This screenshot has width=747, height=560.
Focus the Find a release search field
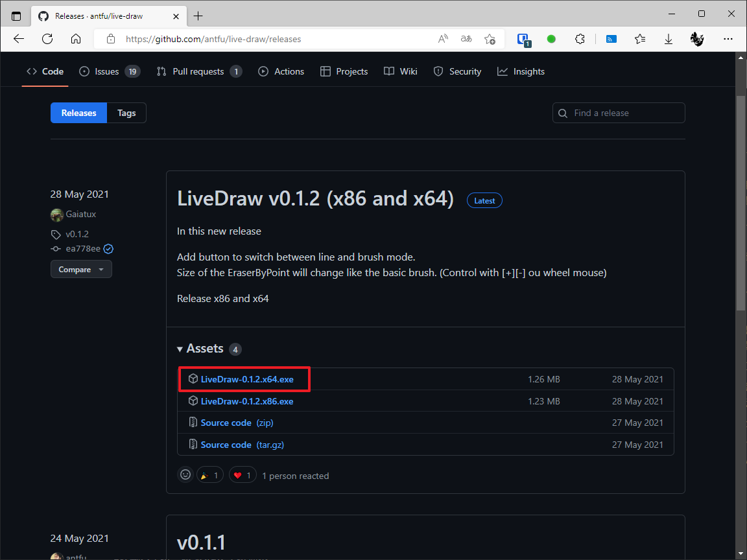tap(619, 113)
